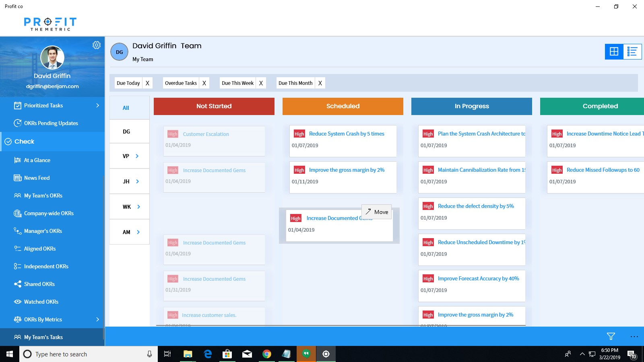The image size is (644, 362).
Task: Switch to the grid board view
Action: tap(614, 51)
